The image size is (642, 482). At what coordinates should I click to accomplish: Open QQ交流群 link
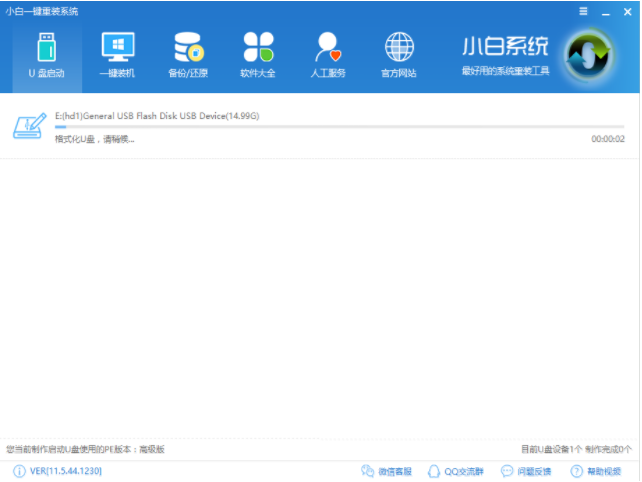pyautogui.click(x=464, y=472)
